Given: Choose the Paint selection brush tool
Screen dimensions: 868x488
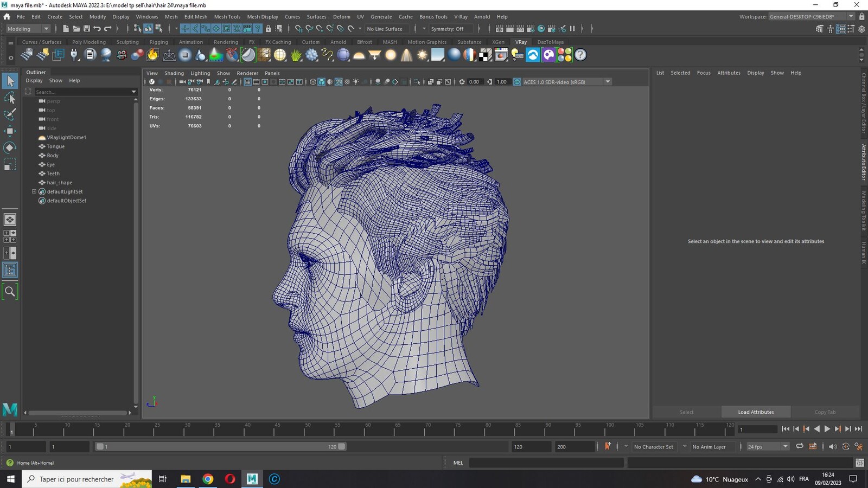Looking at the screenshot, I should coord(10,114).
